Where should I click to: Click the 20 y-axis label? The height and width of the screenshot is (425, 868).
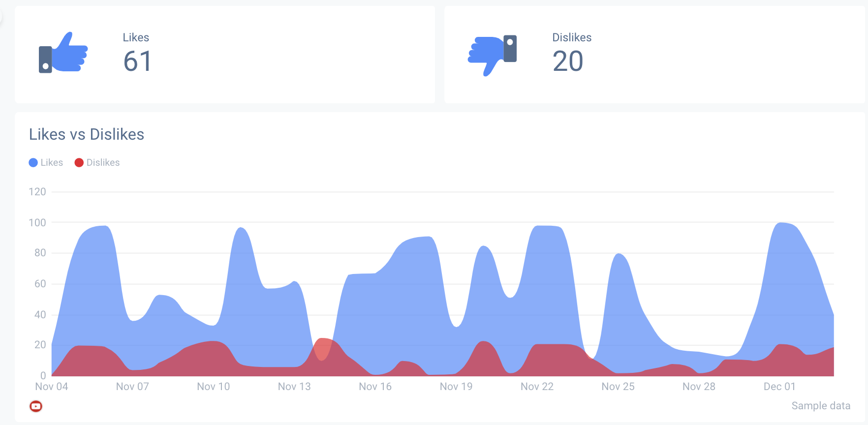click(x=40, y=345)
